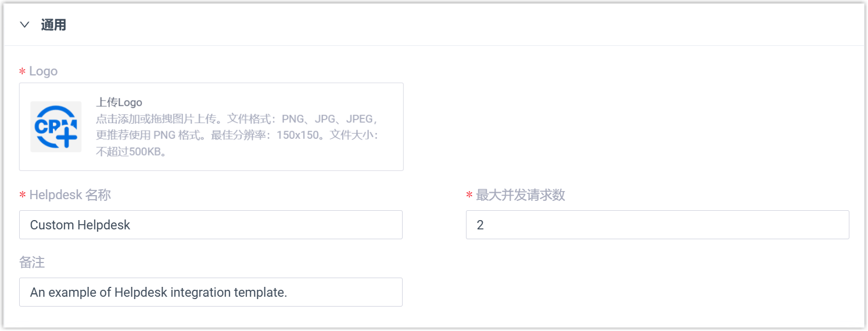Click the word template in the 备注 field

260,293
